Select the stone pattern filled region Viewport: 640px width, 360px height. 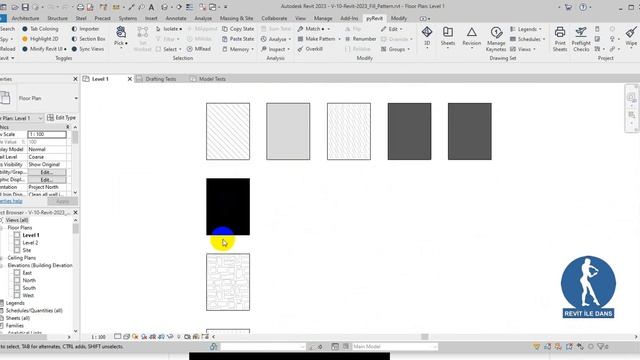[x=228, y=282]
